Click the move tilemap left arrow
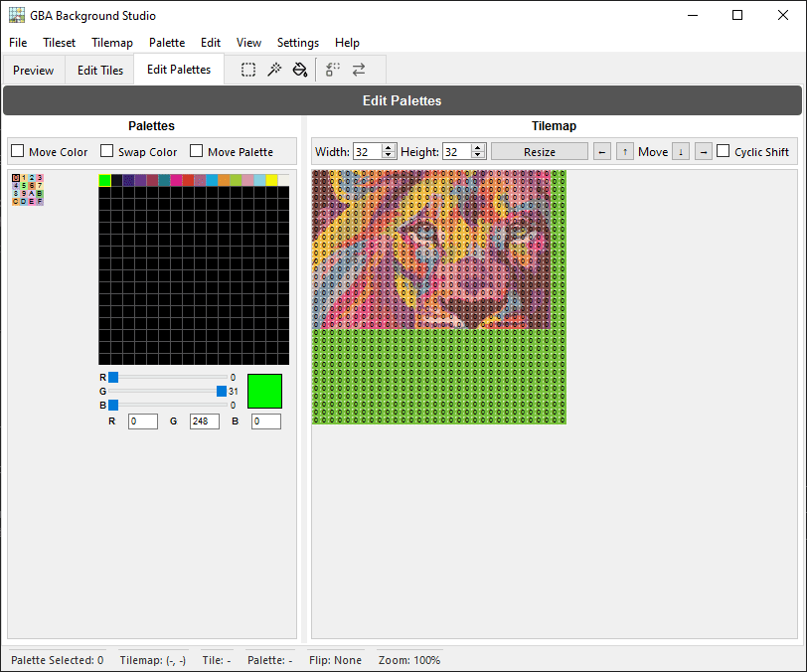 coord(602,151)
